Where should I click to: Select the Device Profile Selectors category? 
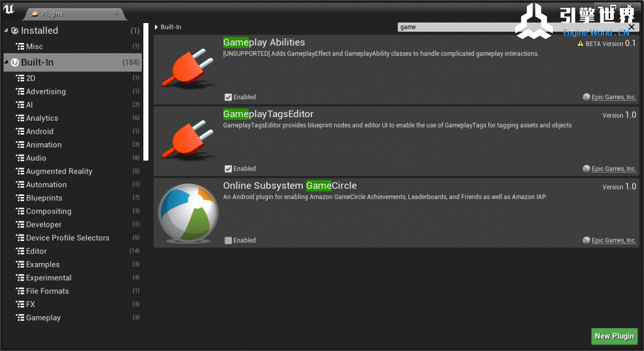click(72, 238)
